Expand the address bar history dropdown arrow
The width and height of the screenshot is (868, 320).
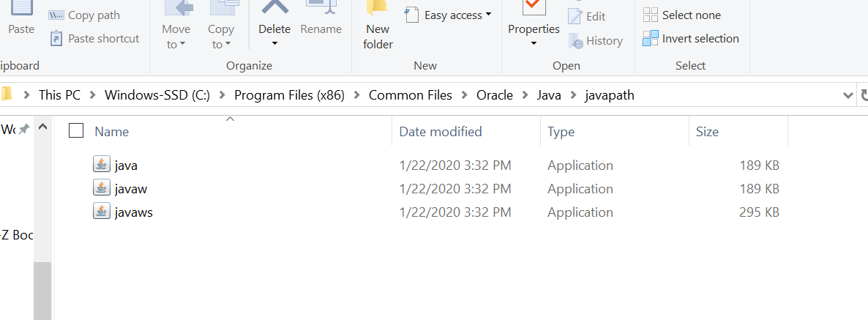point(848,95)
